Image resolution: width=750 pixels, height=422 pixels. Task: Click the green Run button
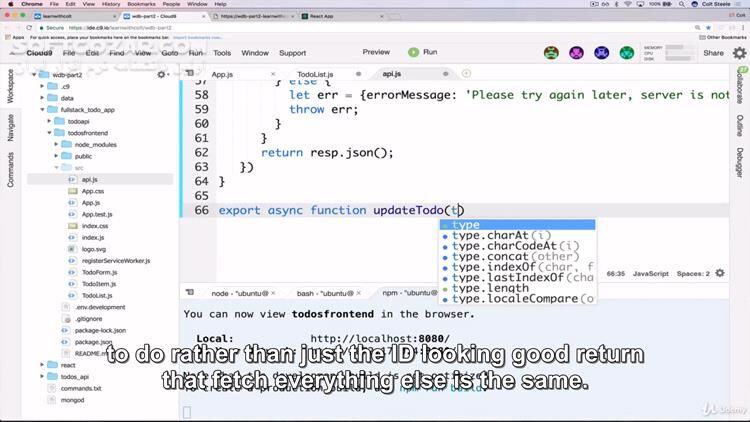click(x=421, y=52)
